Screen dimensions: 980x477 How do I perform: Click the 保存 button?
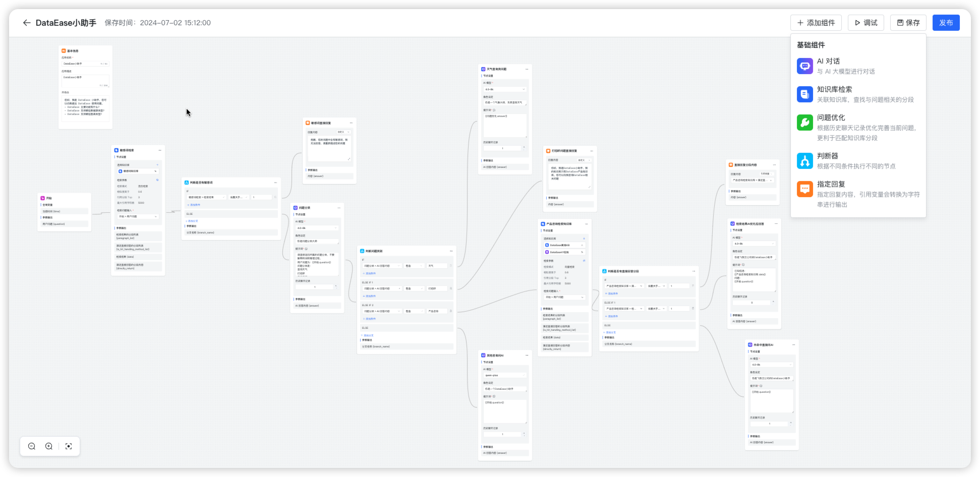coord(908,23)
